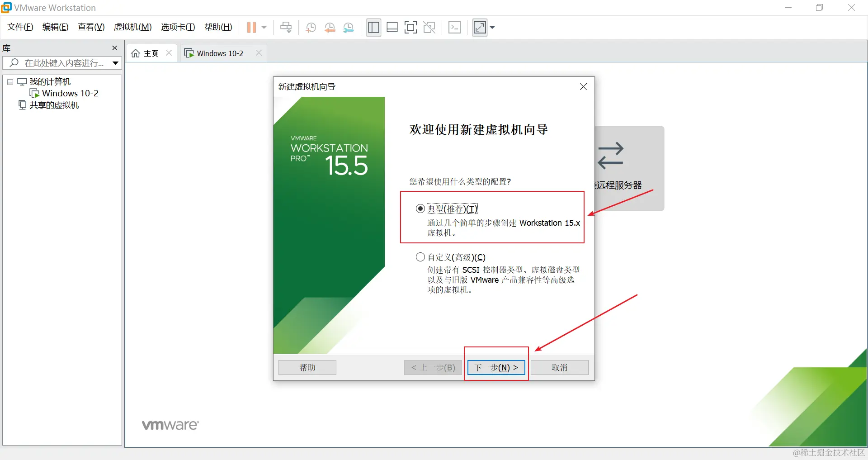The width and height of the screenshot is (868, 460).
Task: Open the 查看(V) menu
Action: point(91,27)
